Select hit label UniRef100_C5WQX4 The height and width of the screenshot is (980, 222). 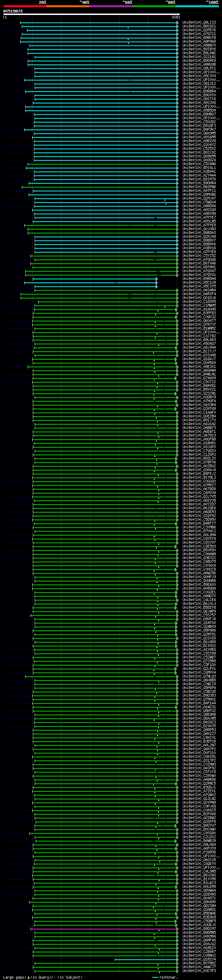199,202
